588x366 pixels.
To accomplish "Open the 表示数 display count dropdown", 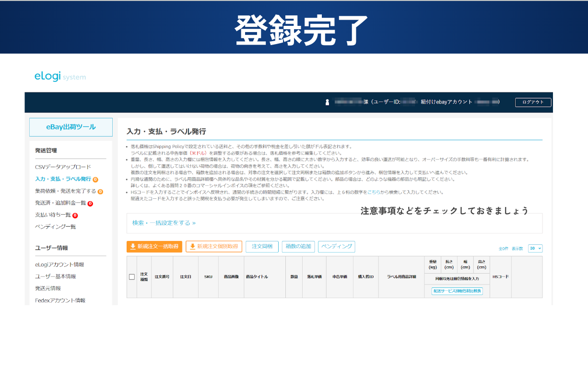I will pos(535,249).
